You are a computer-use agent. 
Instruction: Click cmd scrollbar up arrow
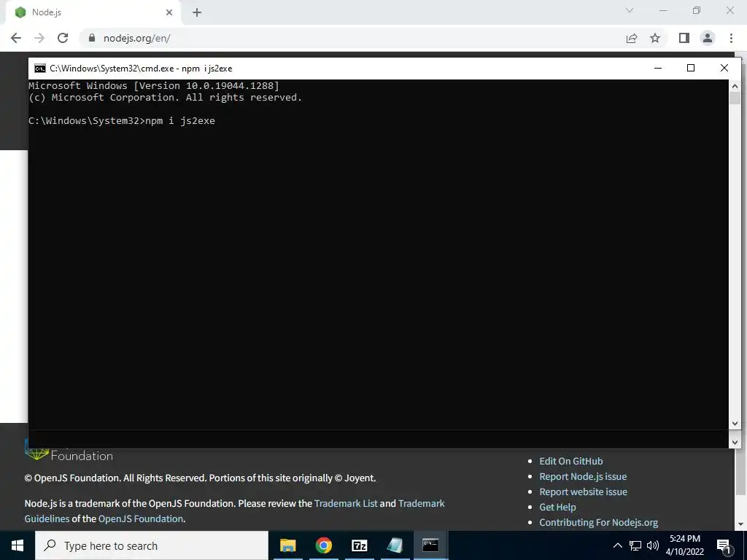click(735, 86)
